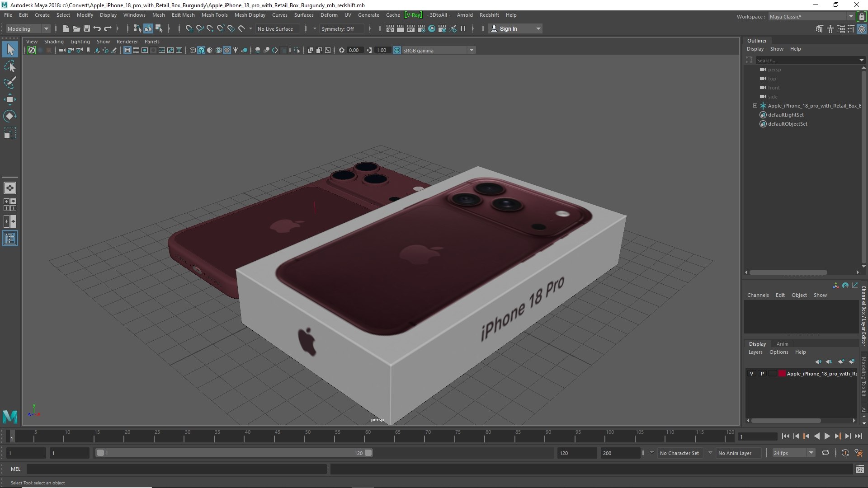Switch to four-pane layout icon

point(10,205)
